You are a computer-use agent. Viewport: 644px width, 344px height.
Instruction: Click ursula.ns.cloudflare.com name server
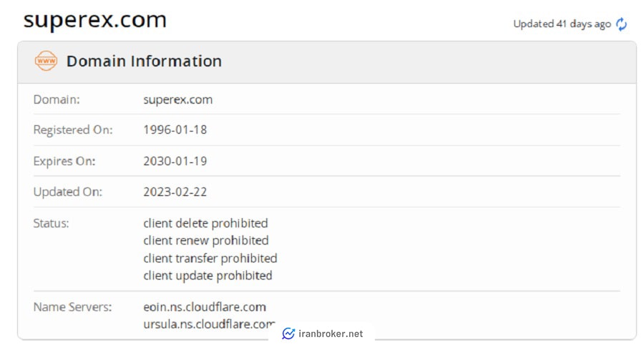point(209,324)
